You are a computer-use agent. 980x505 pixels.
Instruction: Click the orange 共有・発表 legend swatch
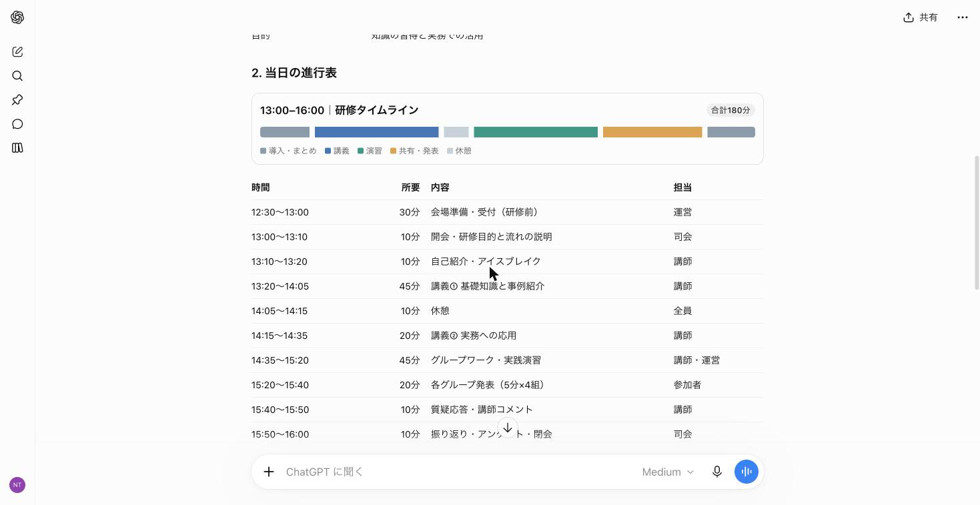(x=394, y=151)
